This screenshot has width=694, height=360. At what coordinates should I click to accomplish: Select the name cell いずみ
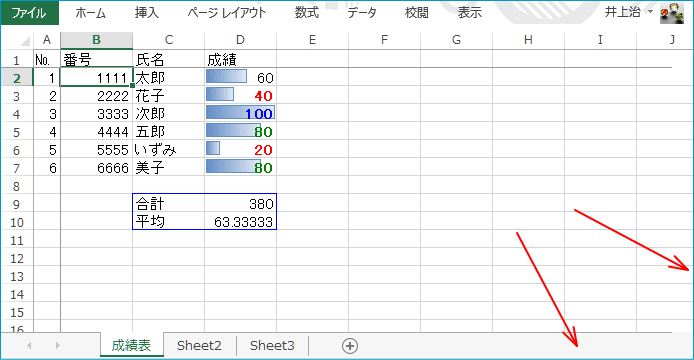pos(169,150)
